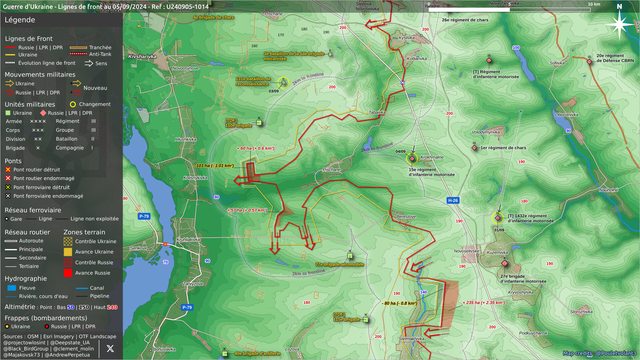Click the Avance Ukraine yellow swatch
This screenshot has height=360, width=640.
coord(68,252)
